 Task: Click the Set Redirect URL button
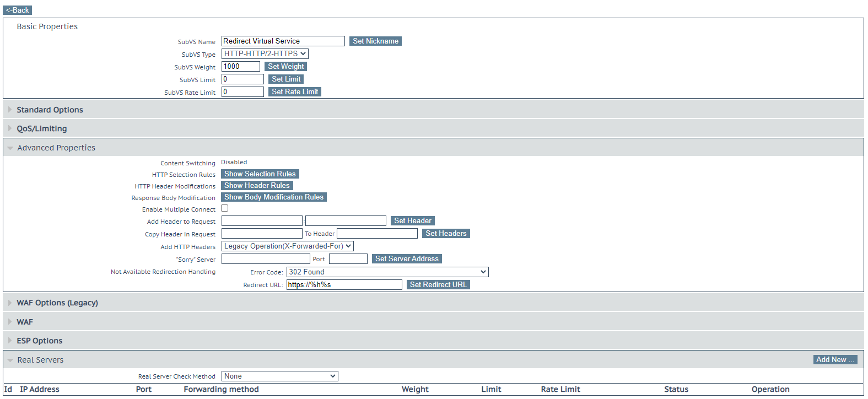coord(438,285)
